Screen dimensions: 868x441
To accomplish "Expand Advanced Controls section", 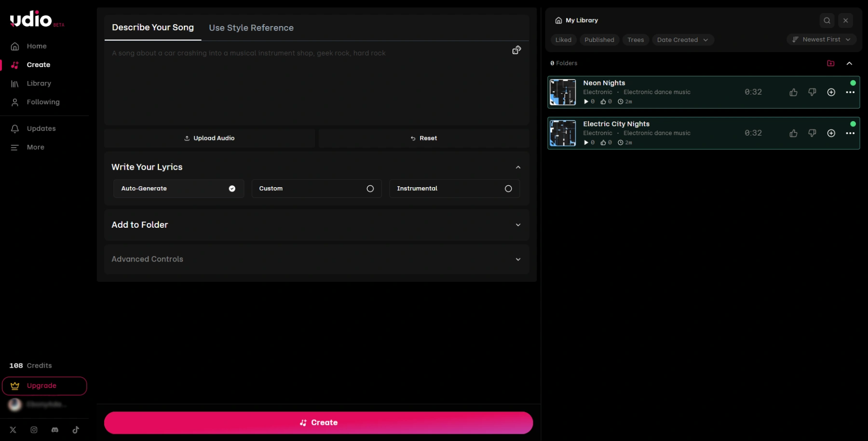I will coord(316,259).
